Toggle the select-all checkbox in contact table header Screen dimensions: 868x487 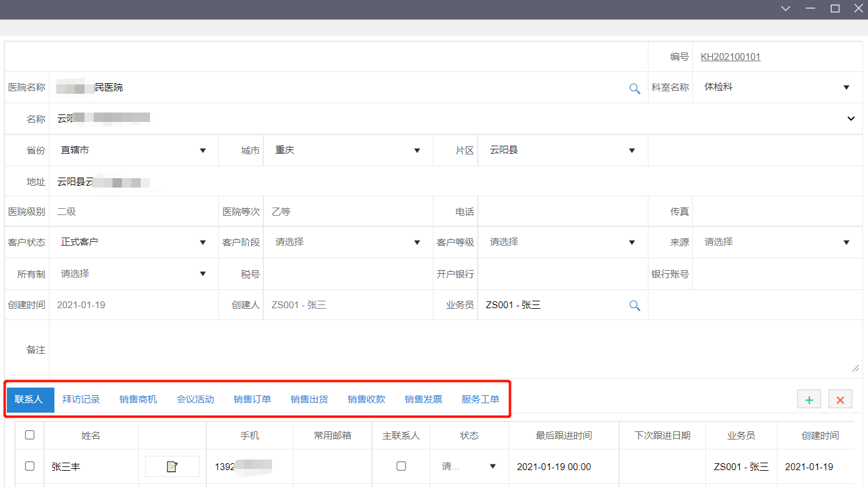pyautogui.click(x=29, y=435)
